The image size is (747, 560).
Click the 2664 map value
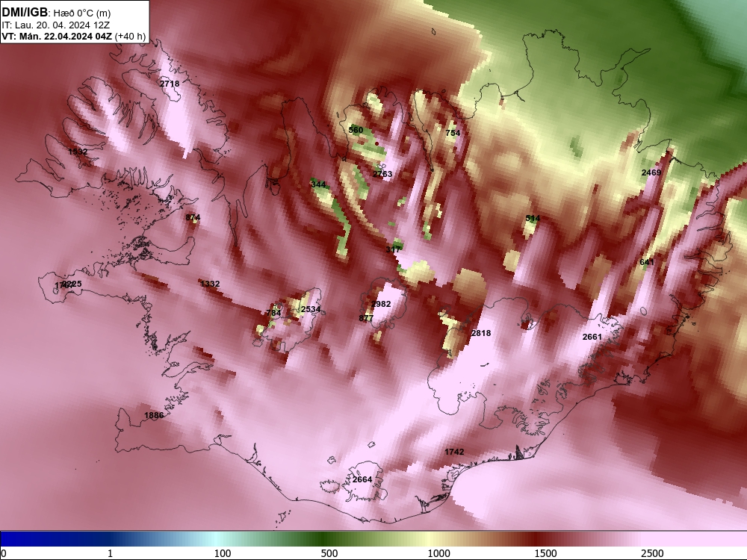coord(362,479)
